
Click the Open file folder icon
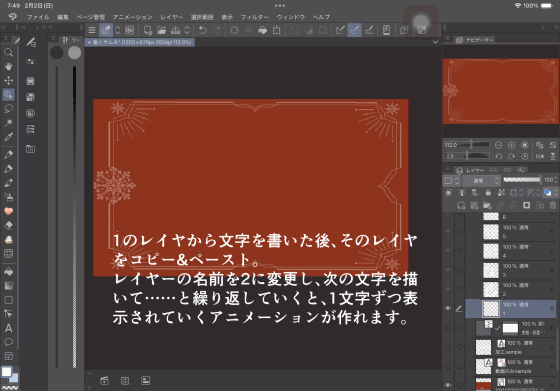[161, 30]
